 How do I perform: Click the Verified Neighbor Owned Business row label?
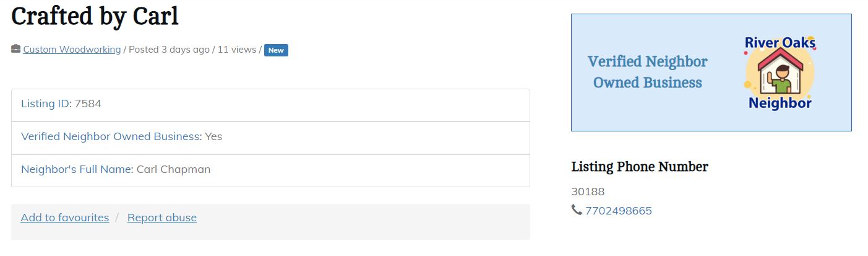pyautogui.click(x=111, y=136)
